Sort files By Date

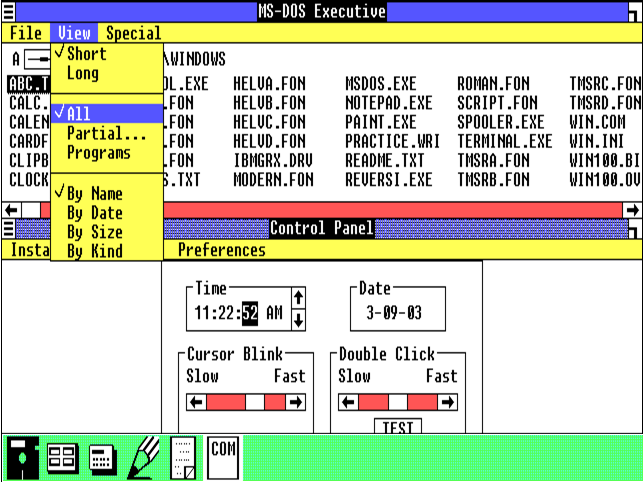107,213
